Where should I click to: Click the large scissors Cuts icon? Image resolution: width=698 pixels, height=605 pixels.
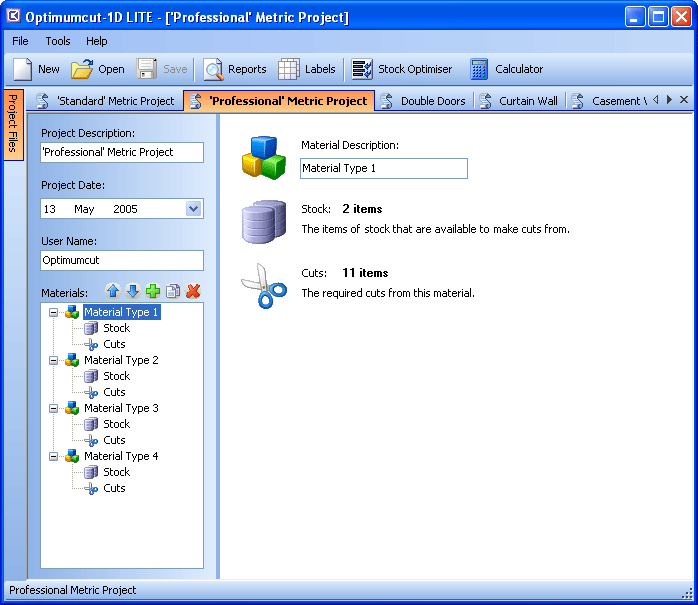[x=264, y=286]
